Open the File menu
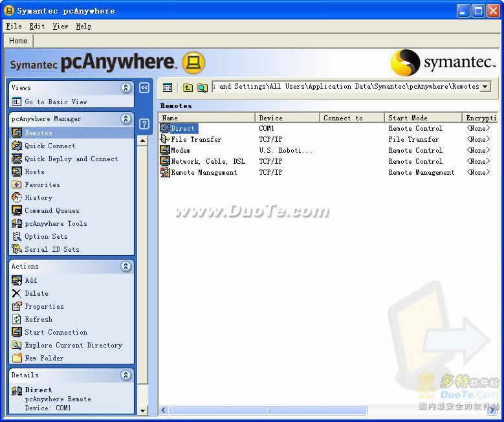This screenshot has height=422, width=504. 14,26
